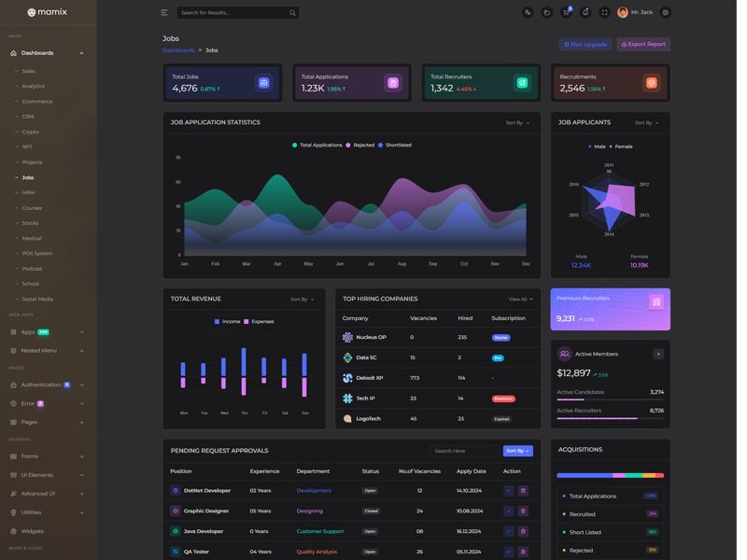Toggle the Expenses legend in Total Revenue

(x=260, y=321)
